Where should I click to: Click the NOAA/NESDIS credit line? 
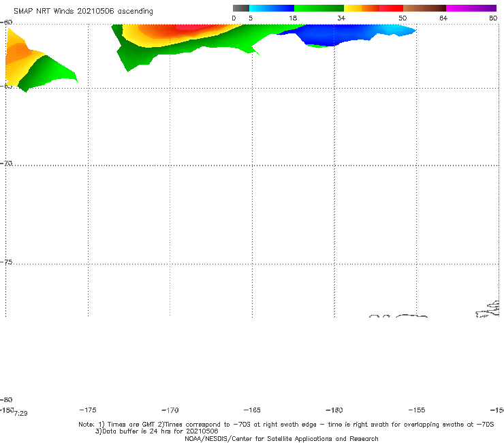point(281,439)
